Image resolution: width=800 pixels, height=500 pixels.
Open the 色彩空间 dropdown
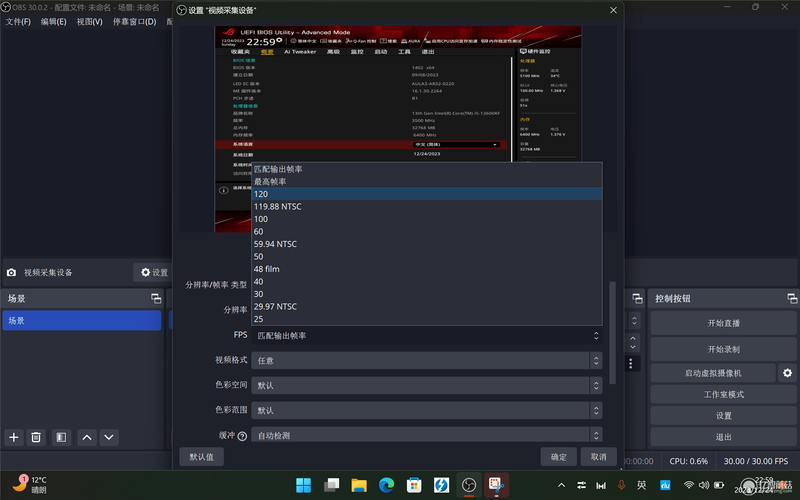(427, 386)
